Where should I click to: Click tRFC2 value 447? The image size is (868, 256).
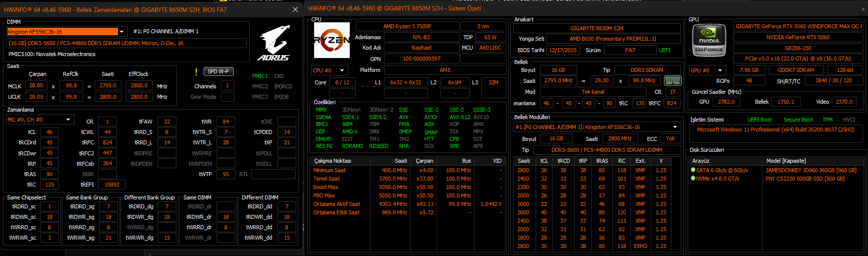(x=108, y=153)
